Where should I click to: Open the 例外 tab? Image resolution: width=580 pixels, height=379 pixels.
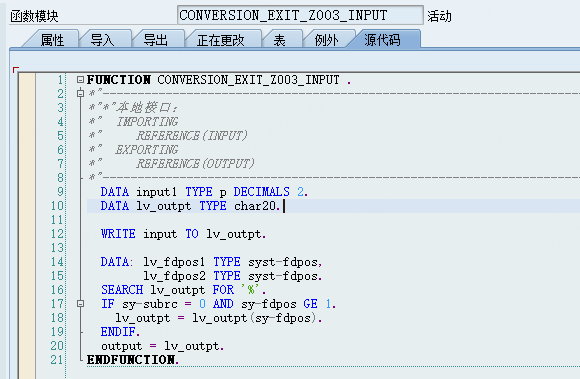coord(326,40)
